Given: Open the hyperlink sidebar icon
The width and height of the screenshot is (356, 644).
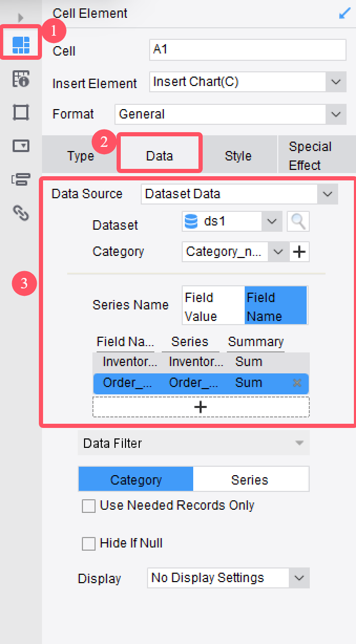Looking at the screenshot, I should (20, 212).
